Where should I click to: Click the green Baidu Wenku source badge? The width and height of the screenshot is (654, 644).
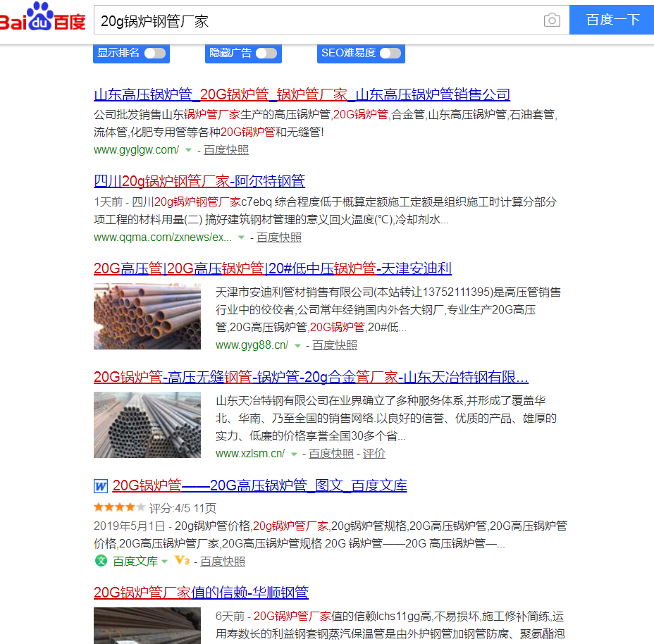coord(101,561)
